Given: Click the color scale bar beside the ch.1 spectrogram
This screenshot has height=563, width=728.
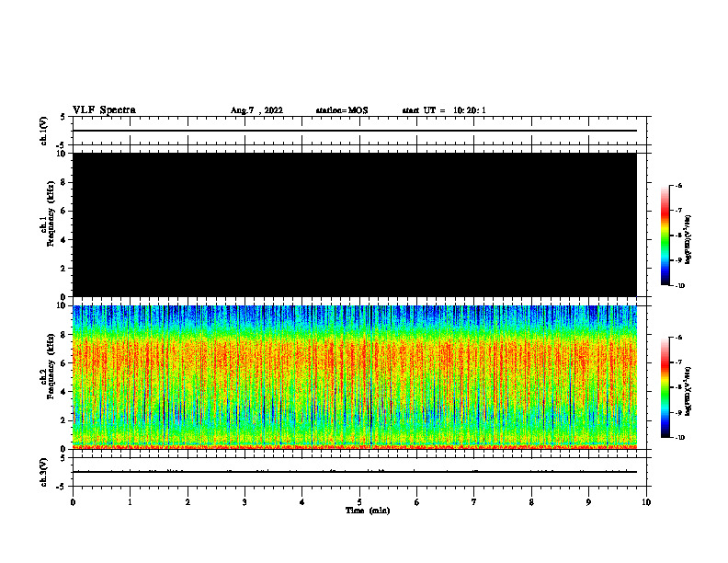Looking at the screenshot, I should 665,236.
